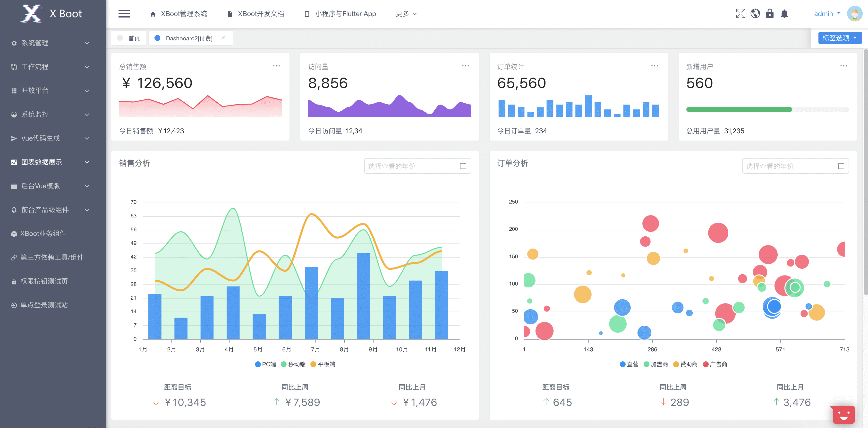Click the year picker in 销售分析 panel
This screenshot has height=428, width=868.
(417, 166)
